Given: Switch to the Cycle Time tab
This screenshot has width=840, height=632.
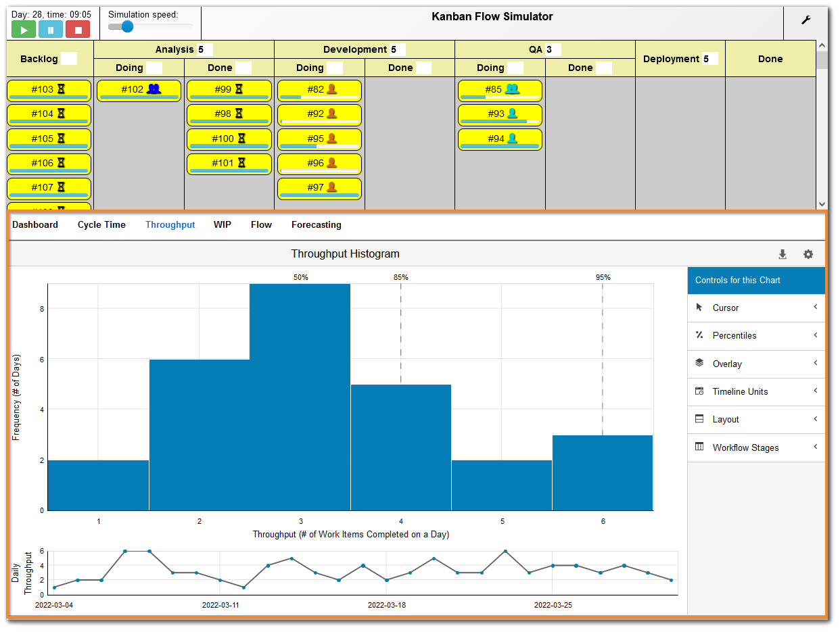Looking at the screenshot, I should [x=101, y=224].
